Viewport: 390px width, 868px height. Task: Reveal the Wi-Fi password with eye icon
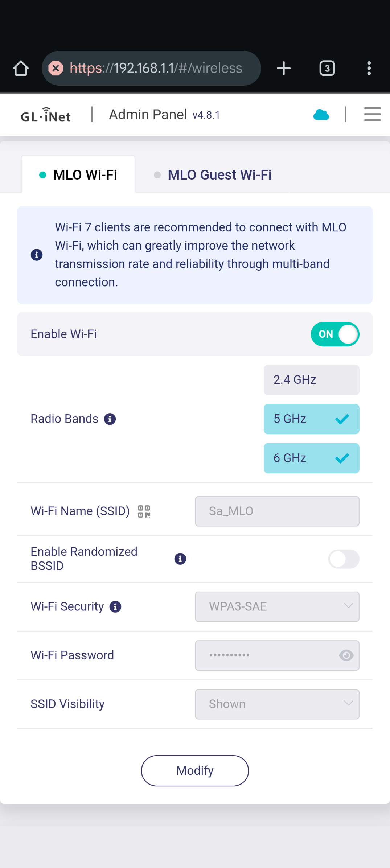pos(346,655)
